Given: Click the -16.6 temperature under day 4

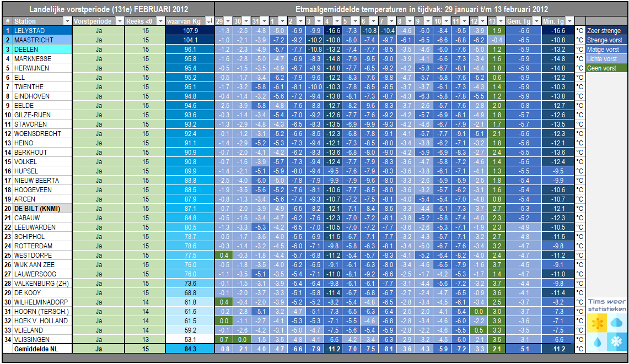Looking at the screenshot, I should [332, 30].
